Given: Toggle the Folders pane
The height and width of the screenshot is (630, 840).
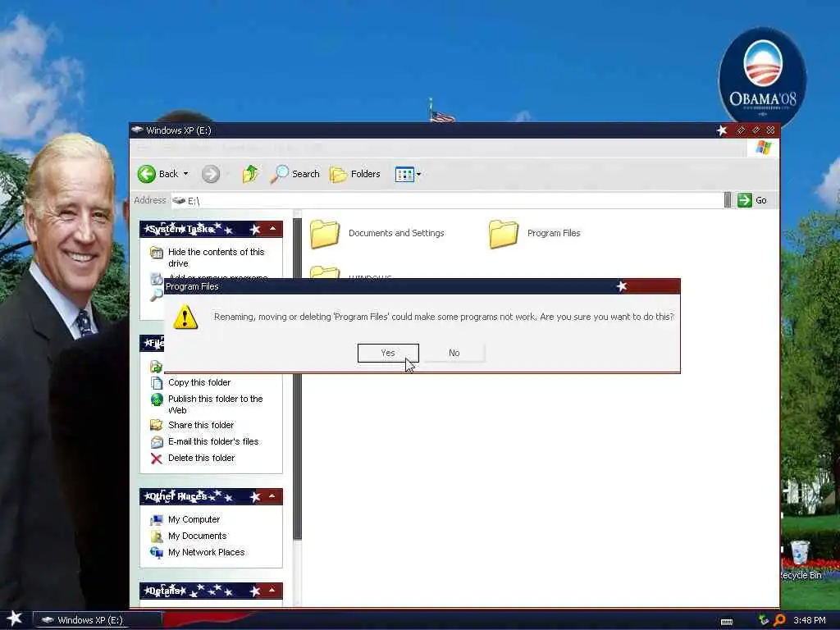Looking at the screenshot, I should pos(355,174).
